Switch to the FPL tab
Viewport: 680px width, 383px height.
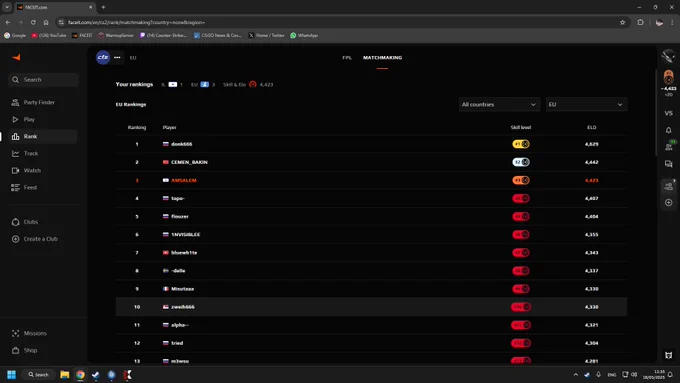(347, 58)
